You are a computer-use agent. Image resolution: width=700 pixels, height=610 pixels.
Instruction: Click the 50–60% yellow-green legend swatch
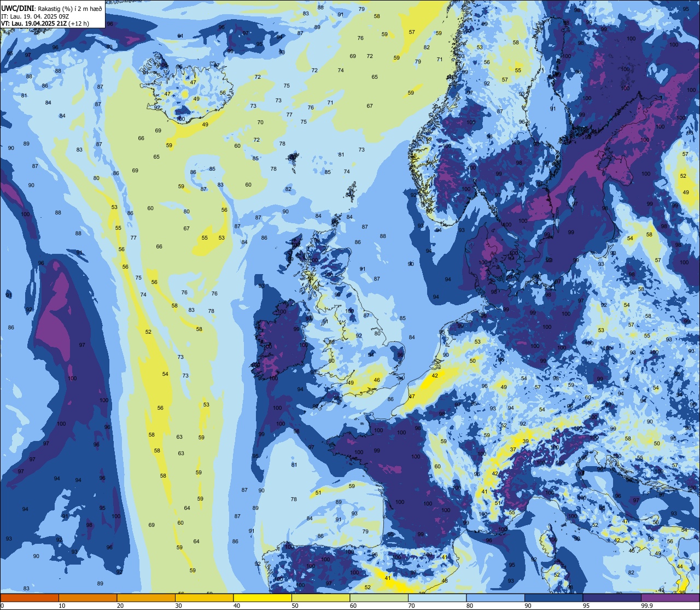pyautogui.click(x=320, y=598)
